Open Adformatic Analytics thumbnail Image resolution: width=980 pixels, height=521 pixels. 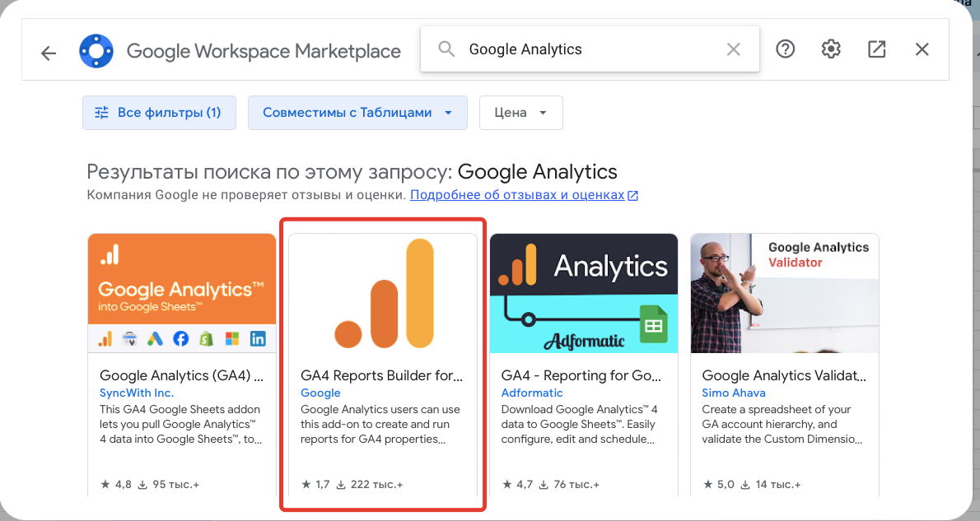584,293
